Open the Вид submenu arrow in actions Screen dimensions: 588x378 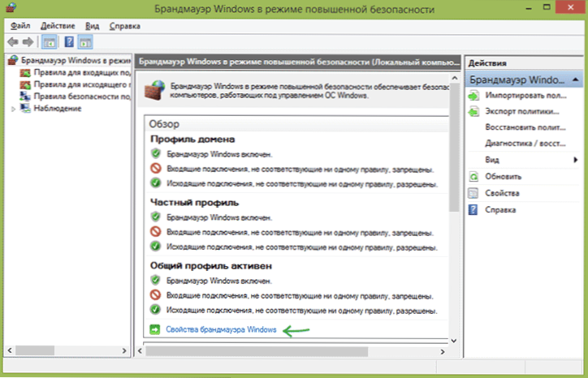(575, 160)
